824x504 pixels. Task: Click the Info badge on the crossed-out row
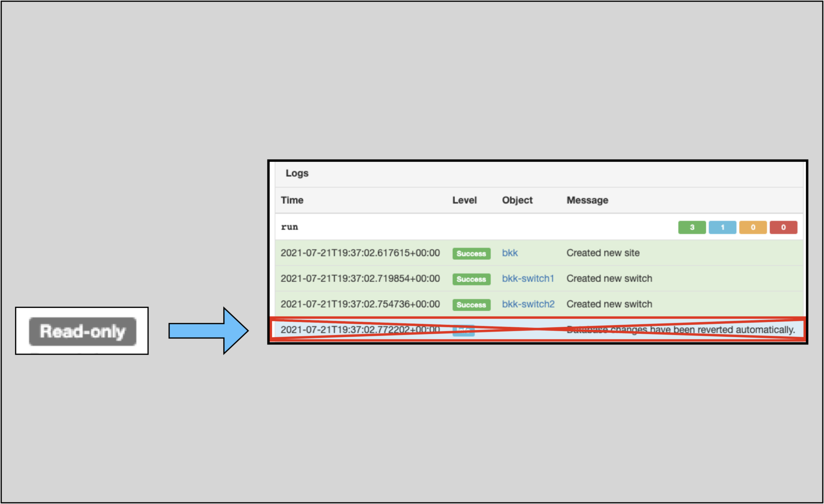click(463, 330)
